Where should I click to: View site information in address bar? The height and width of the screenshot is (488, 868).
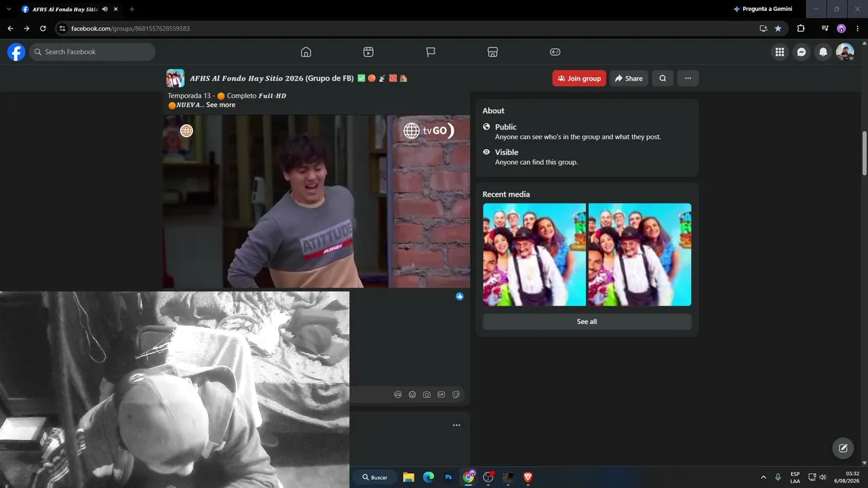coord(62,28)
